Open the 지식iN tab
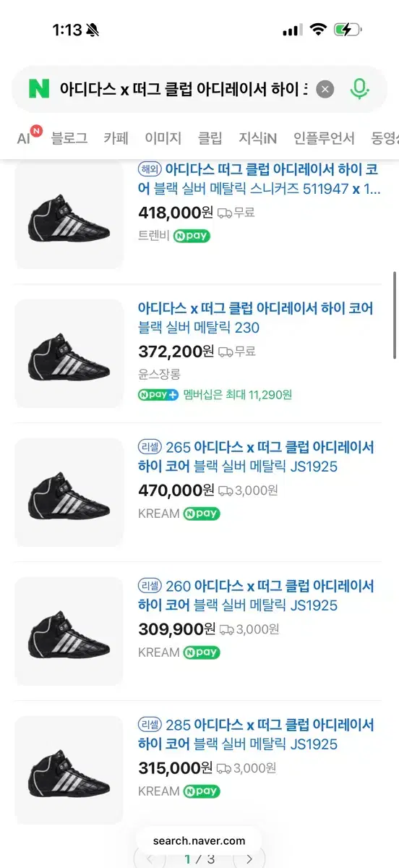Viewport: 399px width, 868px height. (258, 137)
